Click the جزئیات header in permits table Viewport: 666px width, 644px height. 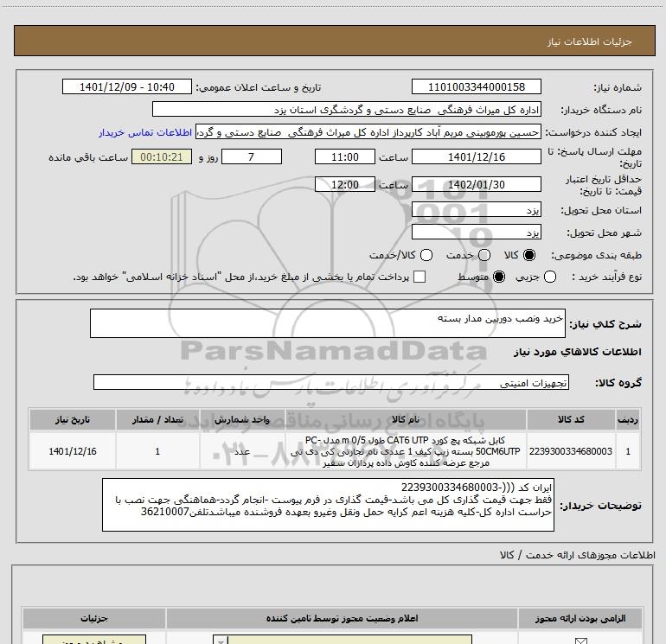point(94,618)
